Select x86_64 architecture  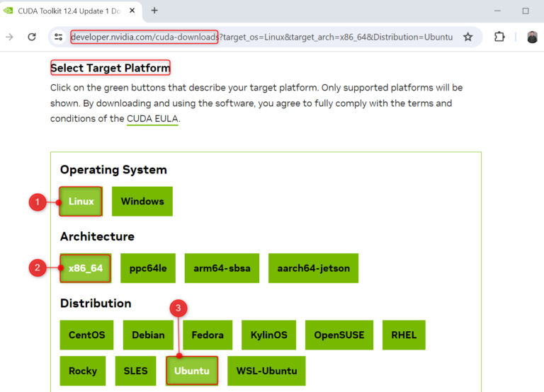pos(85,268)
